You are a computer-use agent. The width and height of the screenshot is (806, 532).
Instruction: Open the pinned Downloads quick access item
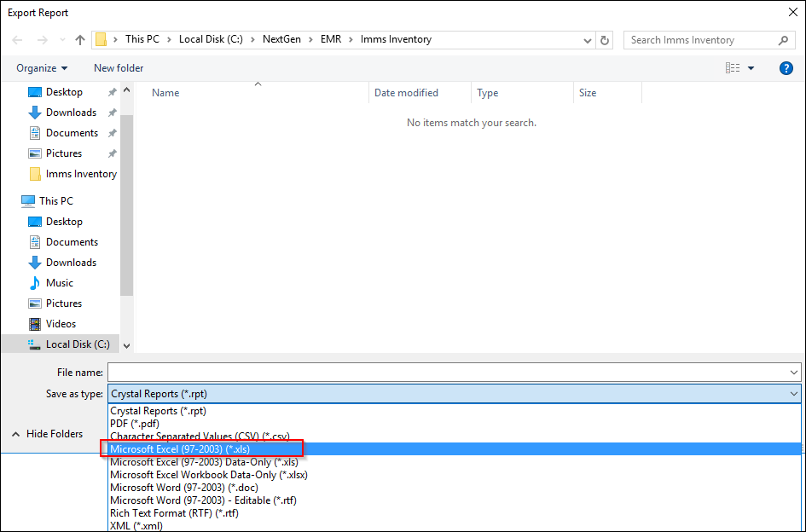pyautogui.click(x=71, y=113)
